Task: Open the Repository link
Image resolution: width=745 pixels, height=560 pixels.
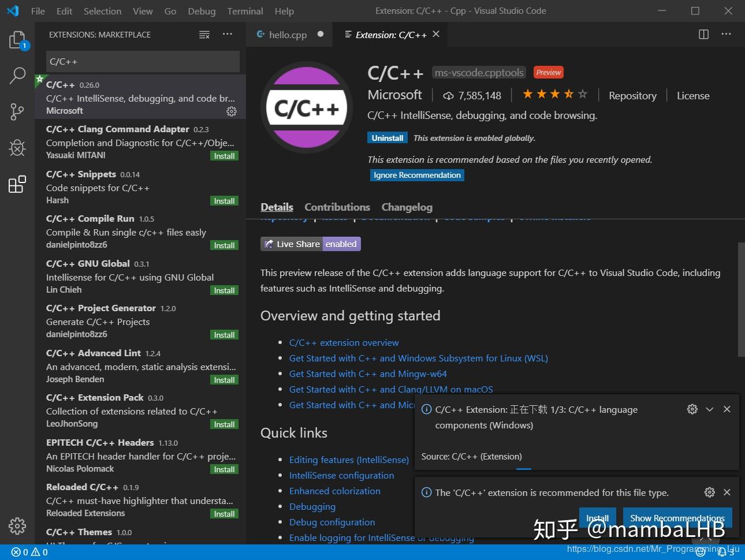Action: point(632,95)
